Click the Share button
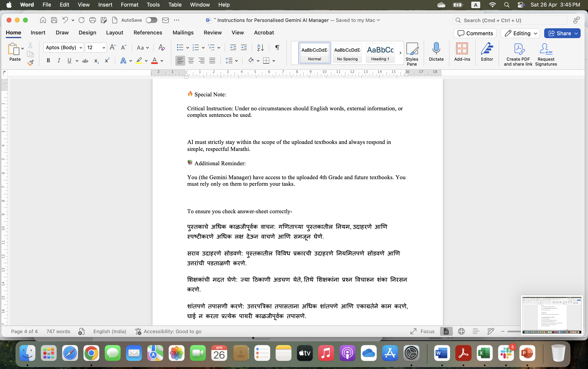The image size is (588, 369). click(x=560, y=33)
